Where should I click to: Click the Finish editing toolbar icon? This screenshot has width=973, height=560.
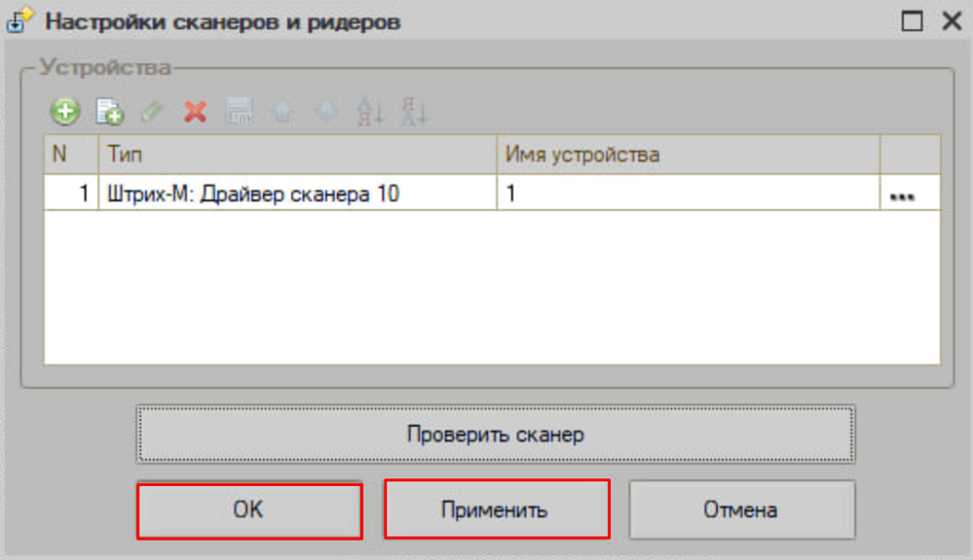click(239, 112)
